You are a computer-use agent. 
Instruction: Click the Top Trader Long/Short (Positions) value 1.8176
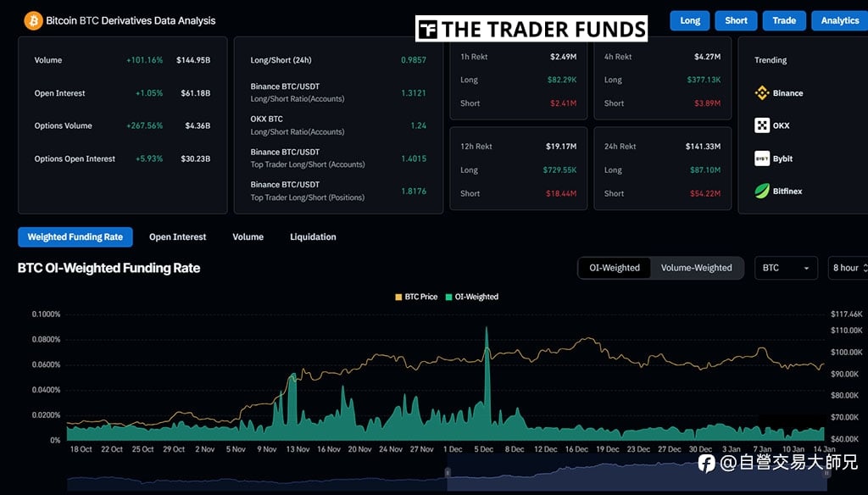[414, 191]
